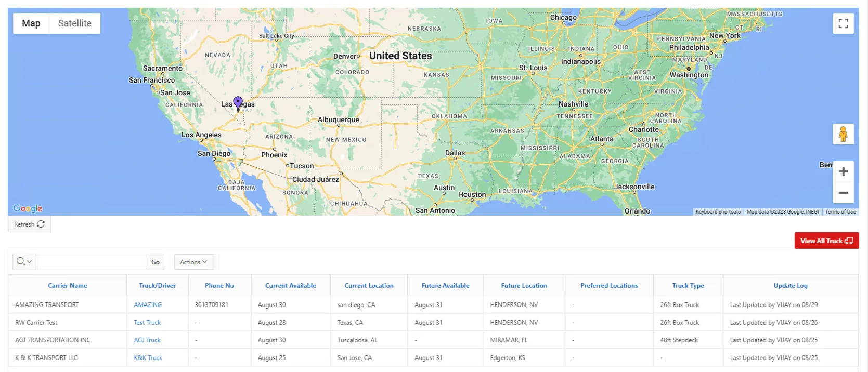Zoom in on the map
The width and height of the screenshot is (868, 372).
(x=843, y=171)
